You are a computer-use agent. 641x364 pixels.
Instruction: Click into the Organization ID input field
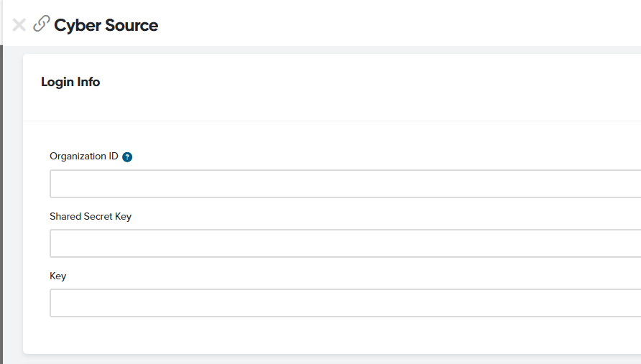(345, 184)
